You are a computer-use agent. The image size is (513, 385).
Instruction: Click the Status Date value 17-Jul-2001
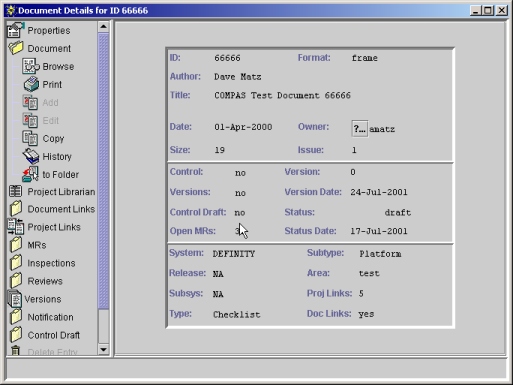tap(379, 231)
